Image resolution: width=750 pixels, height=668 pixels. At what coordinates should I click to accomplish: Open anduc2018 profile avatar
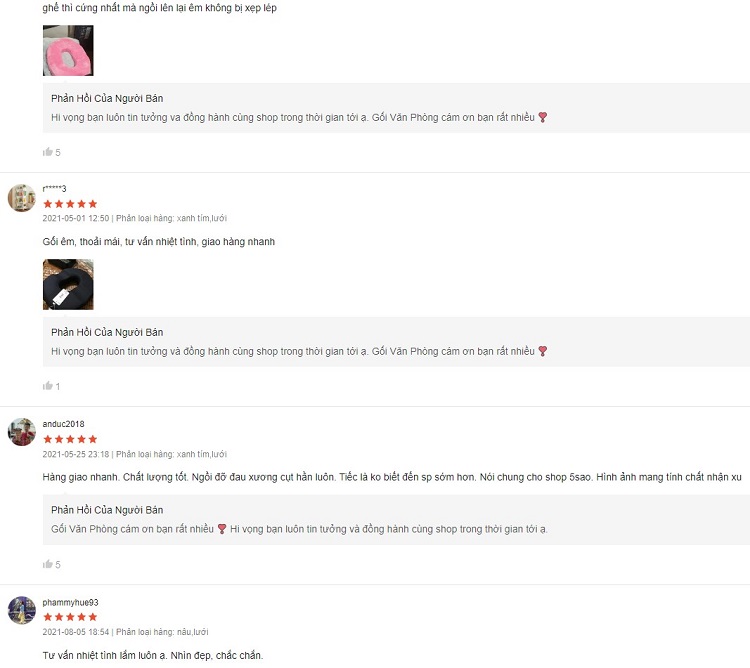coord(22,432)
